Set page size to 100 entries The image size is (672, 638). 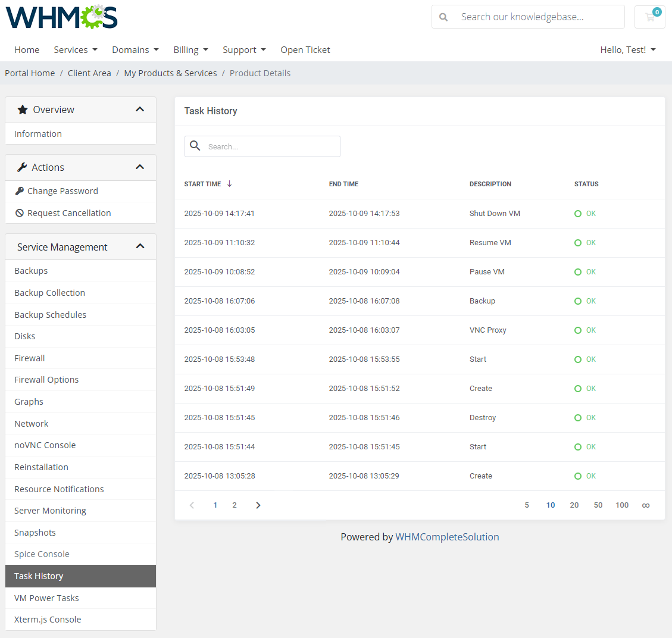tap(622, 505)
